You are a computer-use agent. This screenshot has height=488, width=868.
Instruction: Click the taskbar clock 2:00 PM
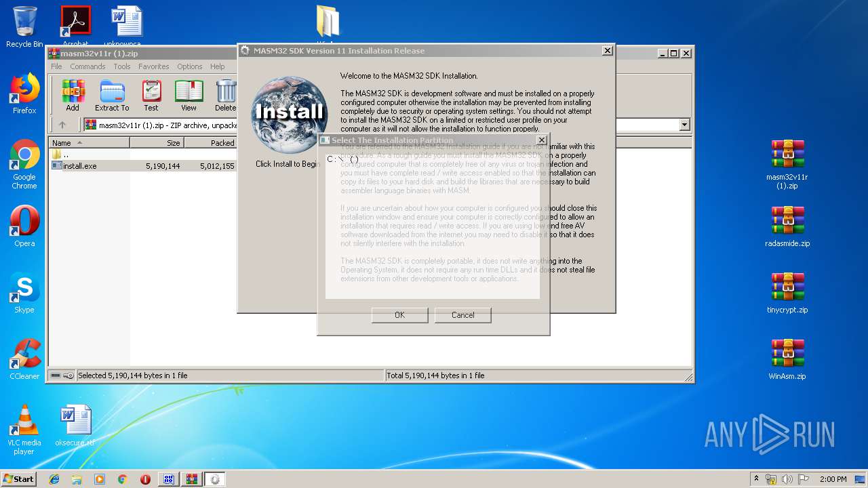(833, 479)
